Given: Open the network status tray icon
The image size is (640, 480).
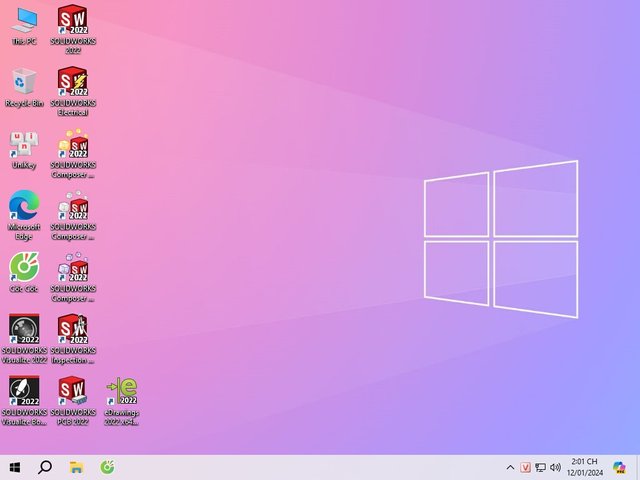Looking at the screenshot, I should pyautogui.click(x=540, y=468).
